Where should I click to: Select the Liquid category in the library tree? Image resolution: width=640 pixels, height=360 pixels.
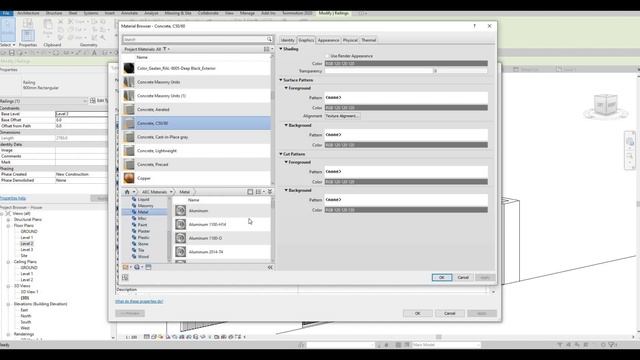click(x=143, y=199)
